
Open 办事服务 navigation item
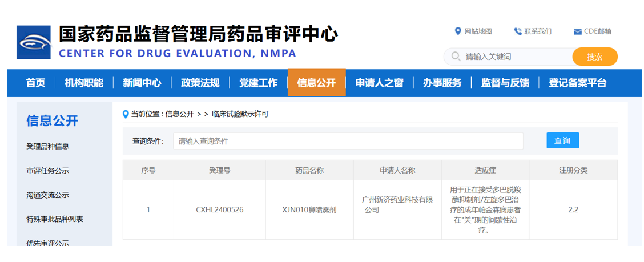[442, 83]
